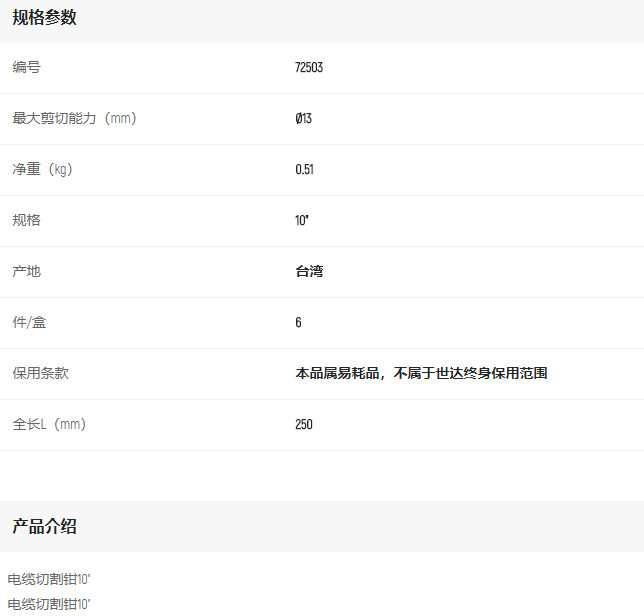Click the value 6 for 件/盒
The height and width of the screenshot is (616, 644).
click(298, 323)
